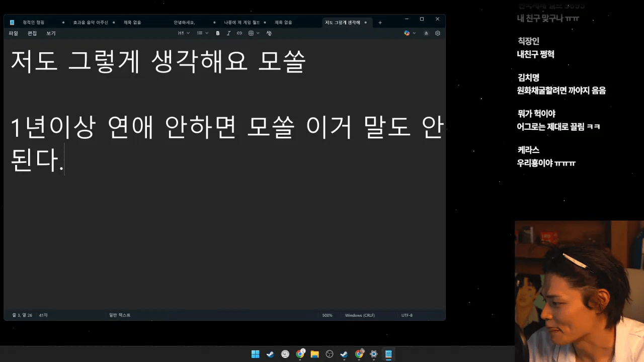Open File Explorer from the taskbar
Image resolution: width=644 pixels, height=362 pixels.
pos(315,354)
